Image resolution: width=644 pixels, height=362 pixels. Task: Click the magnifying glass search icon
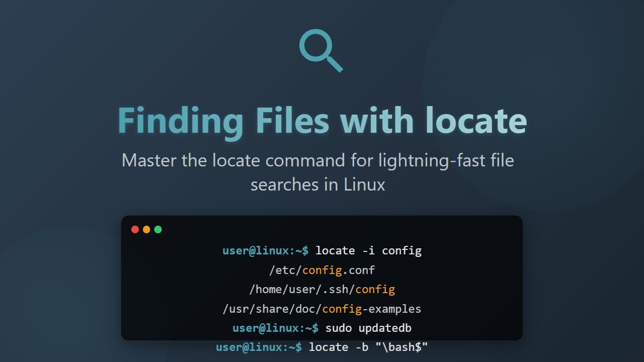coord(321,51)
